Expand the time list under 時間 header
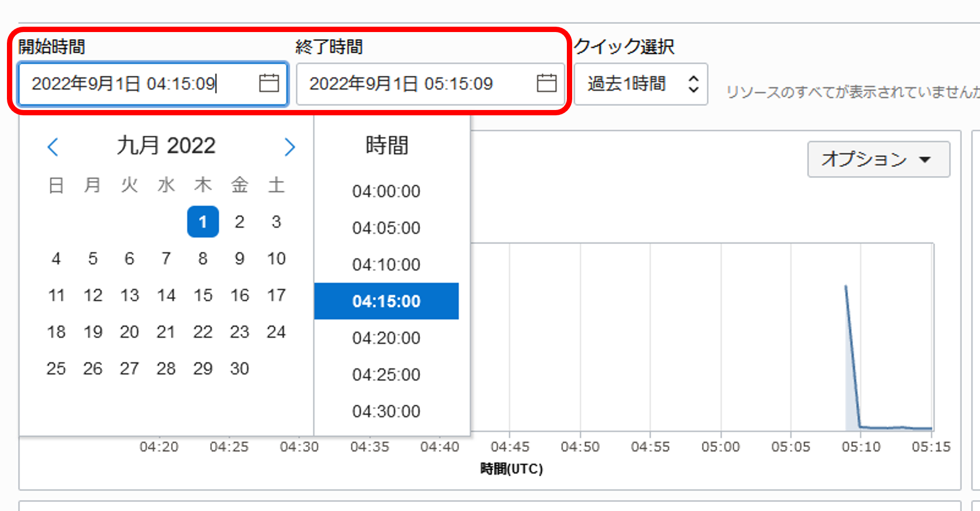Viewport: 980px width, 511px height. pyautogui.click(x=386, y=145)
